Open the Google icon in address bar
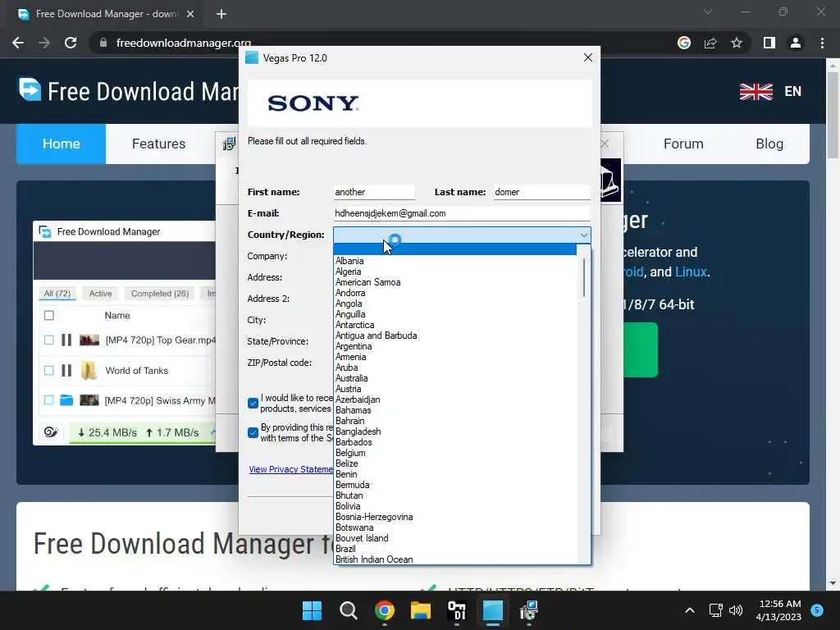 [683, 43]
